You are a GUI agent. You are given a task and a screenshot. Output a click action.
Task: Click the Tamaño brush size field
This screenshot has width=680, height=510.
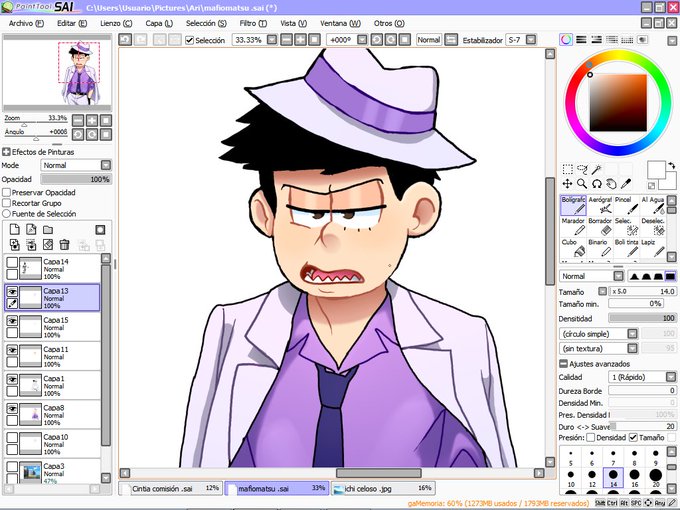643,291
